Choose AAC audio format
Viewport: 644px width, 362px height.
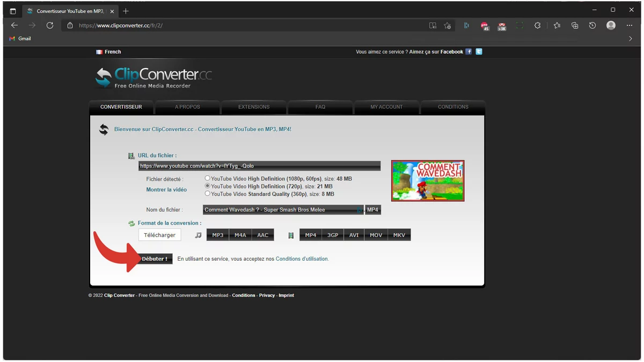[x=263, y=235]
